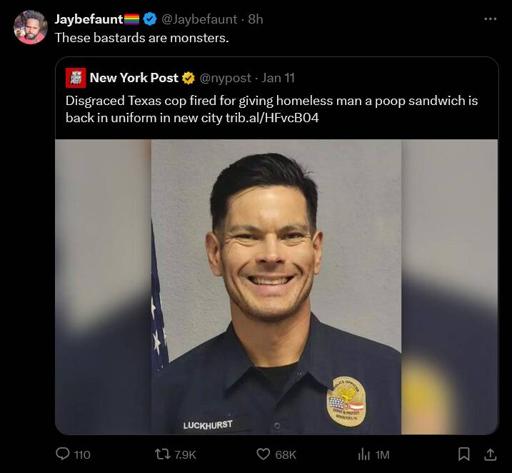Click the share upload icon

point(490,454)
